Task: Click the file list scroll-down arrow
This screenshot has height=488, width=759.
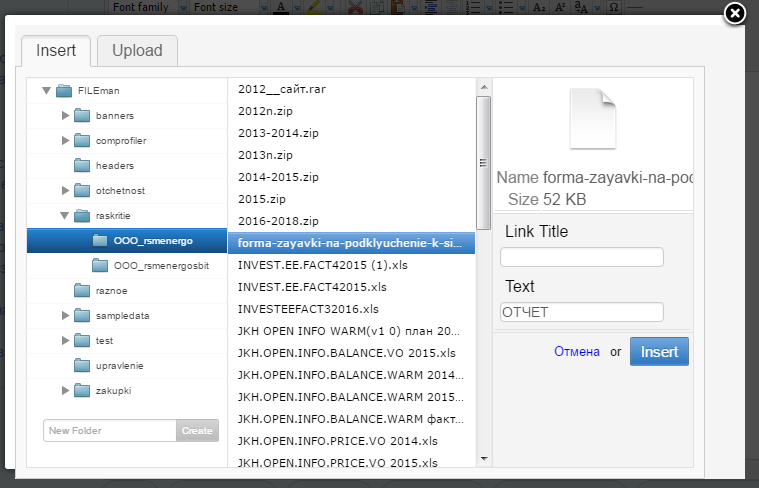Action: pos(484,458)
